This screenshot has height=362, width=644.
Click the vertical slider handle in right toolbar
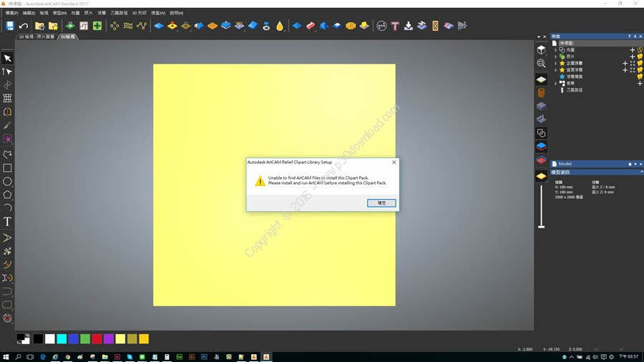point(542,227)
